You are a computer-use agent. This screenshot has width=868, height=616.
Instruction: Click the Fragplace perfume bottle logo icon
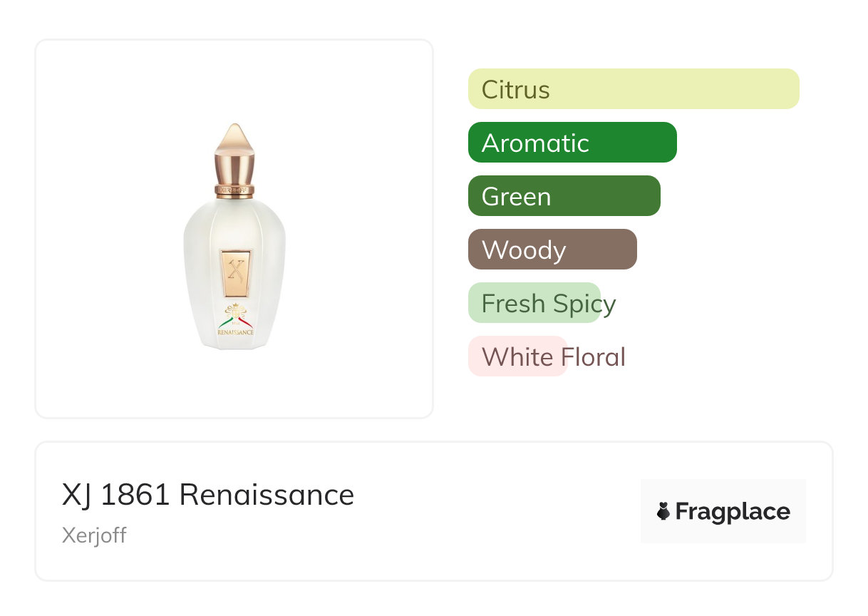click(663, 511)
